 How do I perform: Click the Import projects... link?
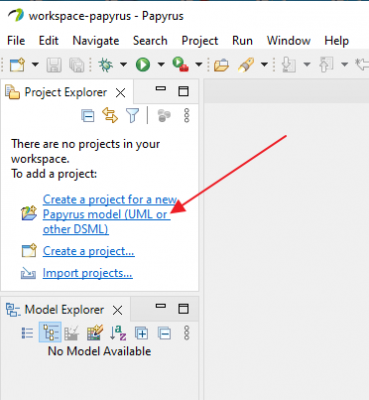click(x=87, y=273)
